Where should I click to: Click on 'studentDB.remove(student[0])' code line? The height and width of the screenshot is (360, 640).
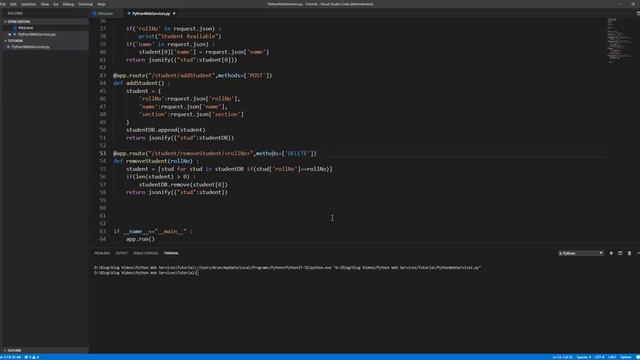(183, 184)
